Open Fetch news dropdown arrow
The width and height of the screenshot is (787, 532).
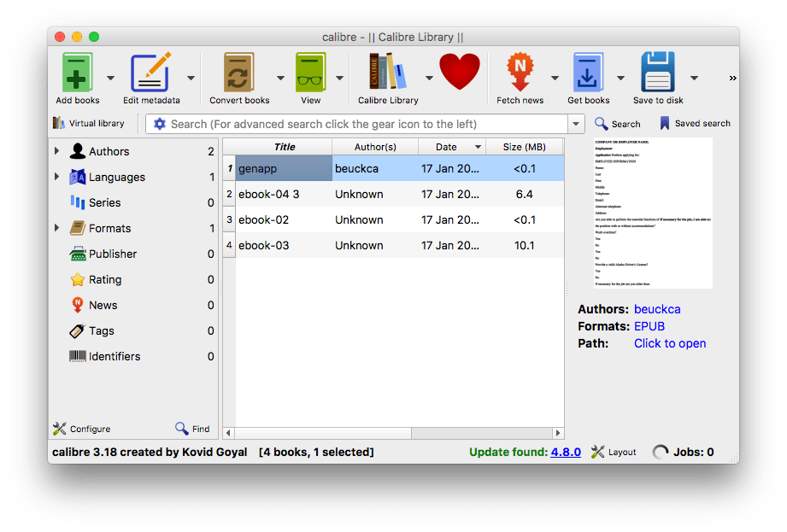pyautogui.click(x=555, y=78)
